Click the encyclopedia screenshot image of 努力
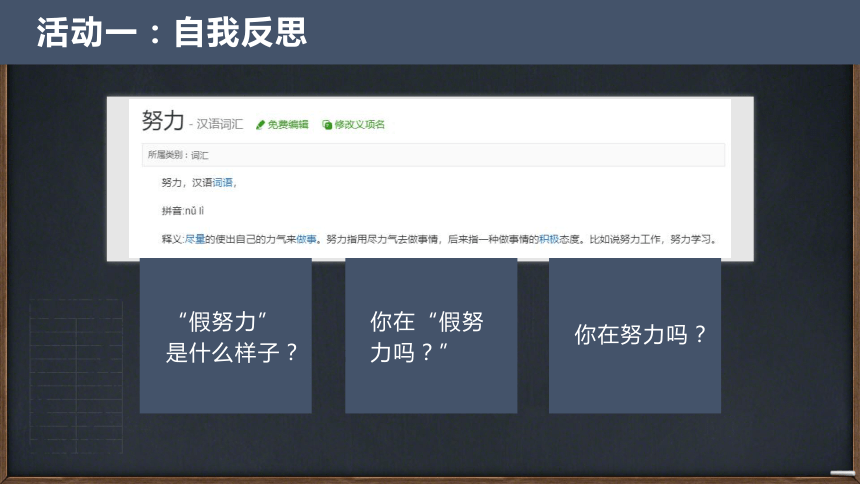Image resolution: width=860 pixels, height=484 pixels. click(x=430, y=179)
